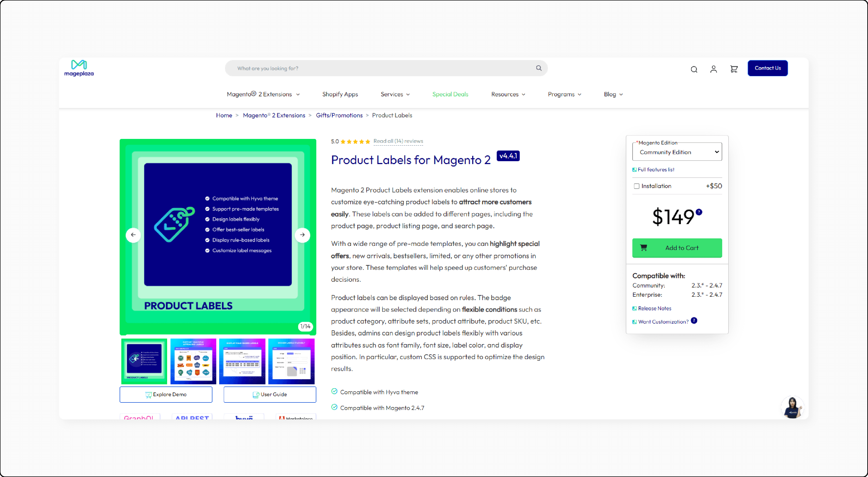The height and width of the screenshot is (477, 868).
Task: Enable the Installation +$50 checkbox
Action: 636,186
